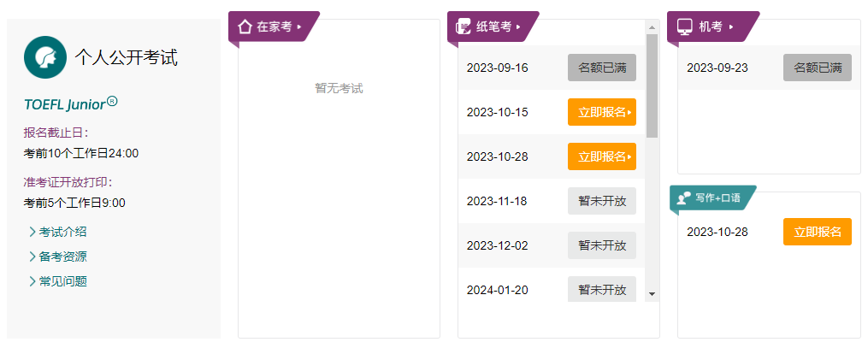Open the 纸笔考 tab header
Viewport: 868px width, 348px height.
[x=494, y=27]
